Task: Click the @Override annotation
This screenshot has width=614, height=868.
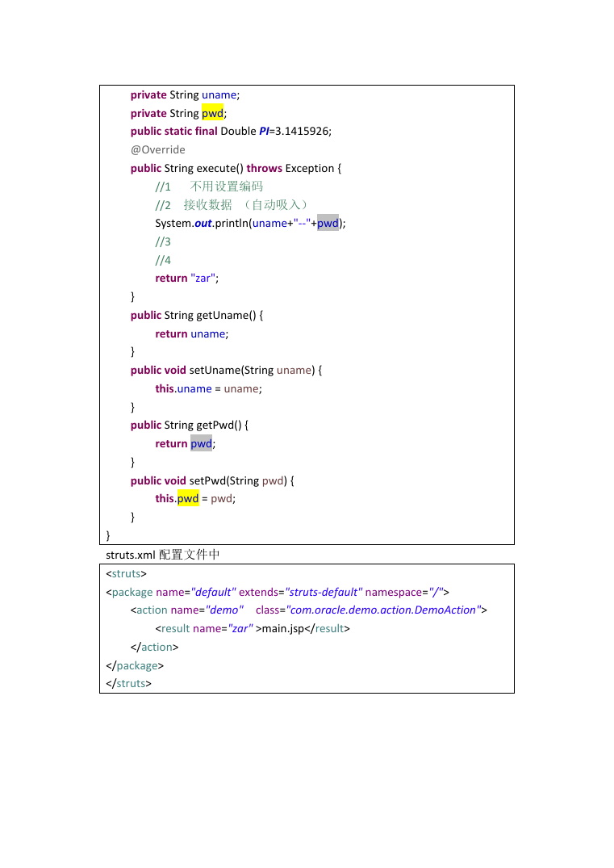Action: point(157,150)
